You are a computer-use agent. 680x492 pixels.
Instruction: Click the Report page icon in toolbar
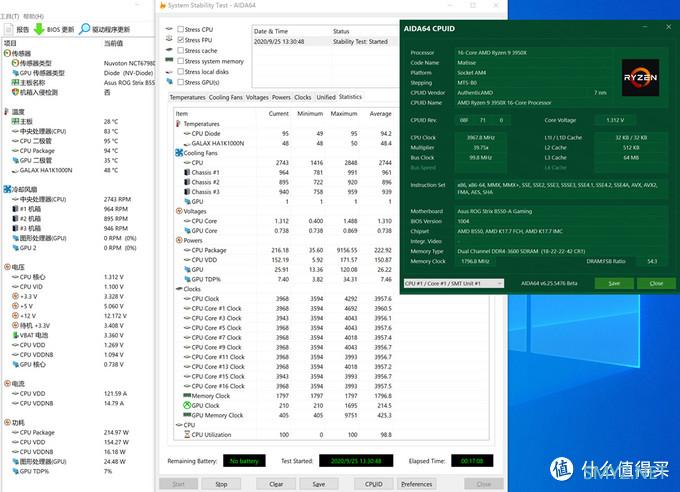click(x=9, y=29)
